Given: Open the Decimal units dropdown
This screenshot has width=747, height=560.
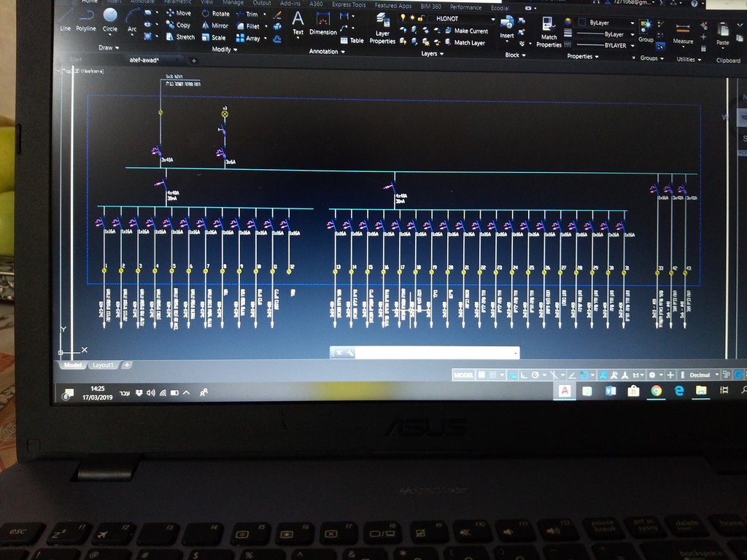Looking at the screenshot, I should [704, 375].
